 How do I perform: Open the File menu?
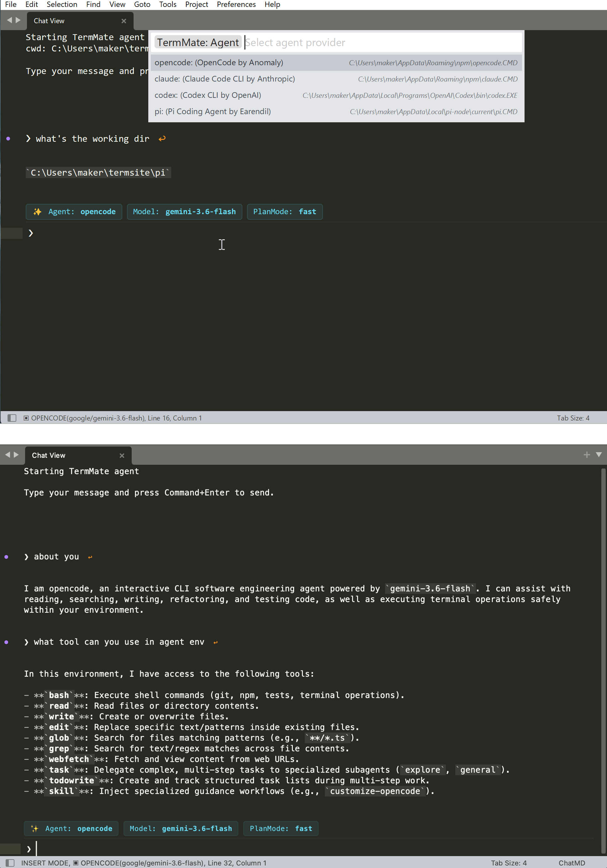coord(11,4)
